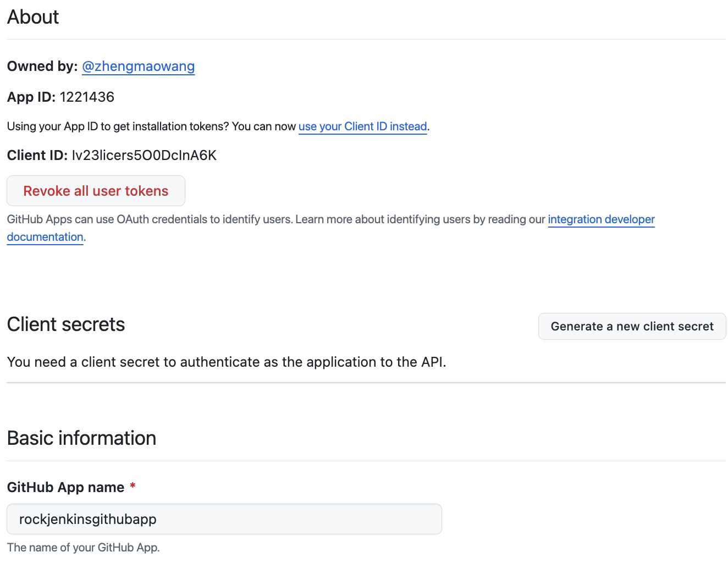Open the "integration developer" link text
The height and width of the screenshot is (563, 728).
601,219
